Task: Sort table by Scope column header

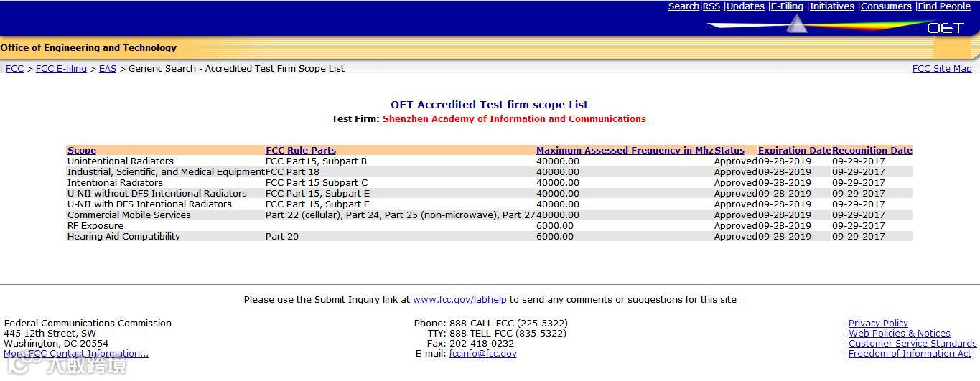Action: click(82, 151)
